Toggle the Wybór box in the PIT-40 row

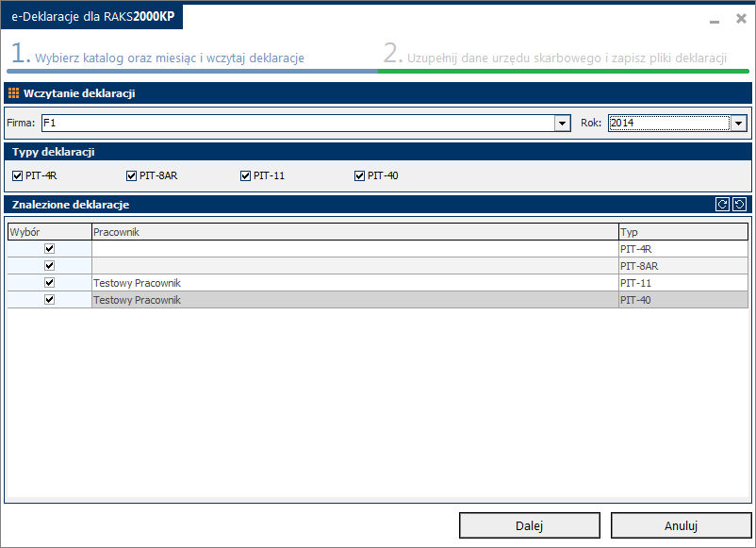click(x=49, y=300)
